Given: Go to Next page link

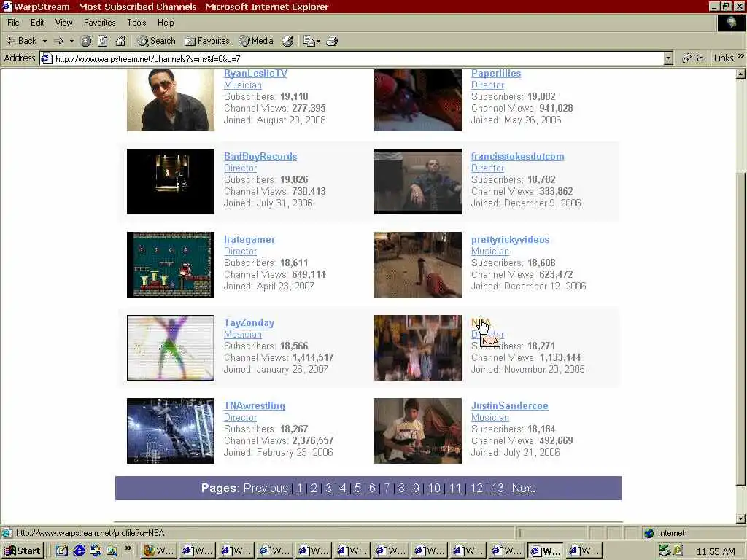Looking at the screenshot, I should point(523,489).
